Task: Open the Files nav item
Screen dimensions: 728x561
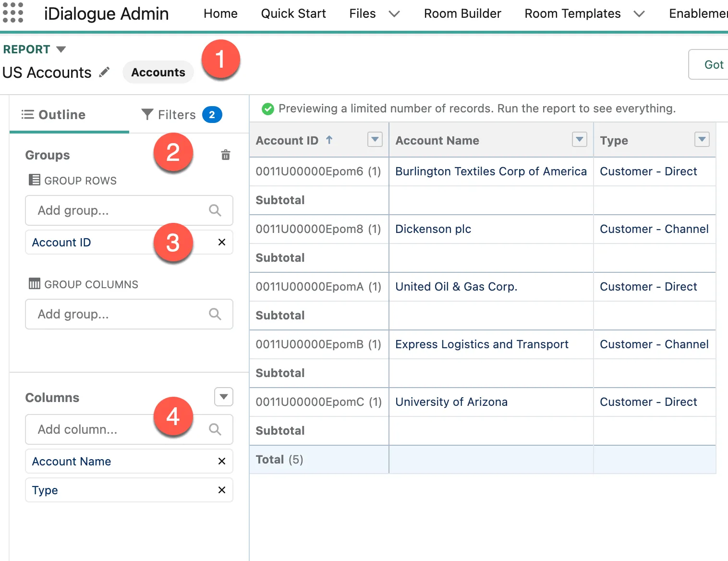Action: (x=363, y=13)
